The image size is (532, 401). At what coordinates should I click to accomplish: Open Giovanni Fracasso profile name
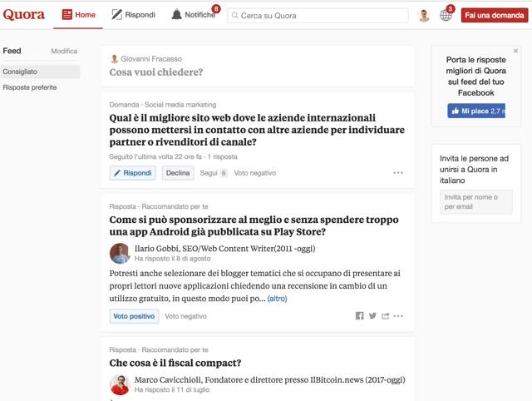tap(151, 59)
